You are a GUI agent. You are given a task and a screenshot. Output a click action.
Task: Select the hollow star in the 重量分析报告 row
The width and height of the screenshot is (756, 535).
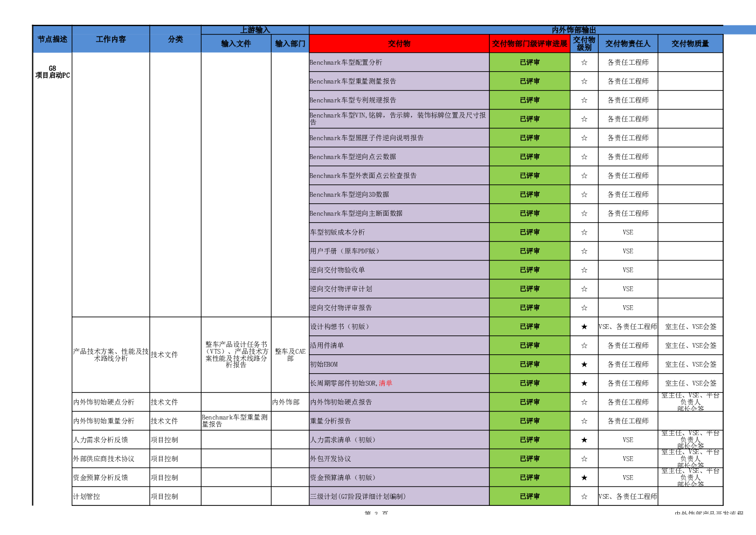point(584,421)
